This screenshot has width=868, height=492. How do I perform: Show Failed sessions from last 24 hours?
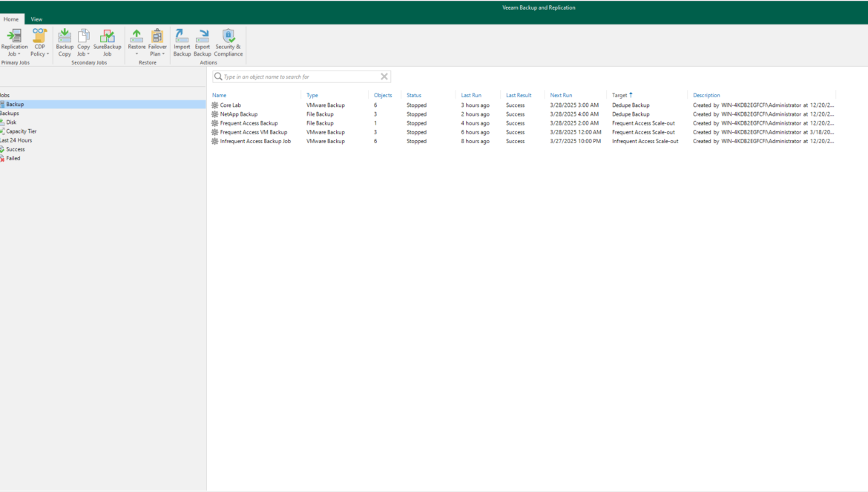click(x=13, y=158)
